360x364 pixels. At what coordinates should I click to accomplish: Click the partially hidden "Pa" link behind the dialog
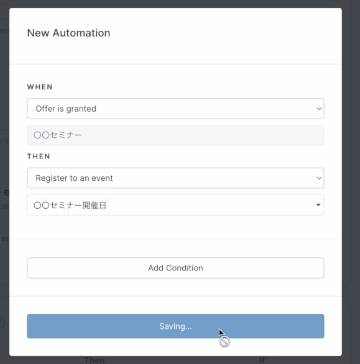[x=4, y=140]
